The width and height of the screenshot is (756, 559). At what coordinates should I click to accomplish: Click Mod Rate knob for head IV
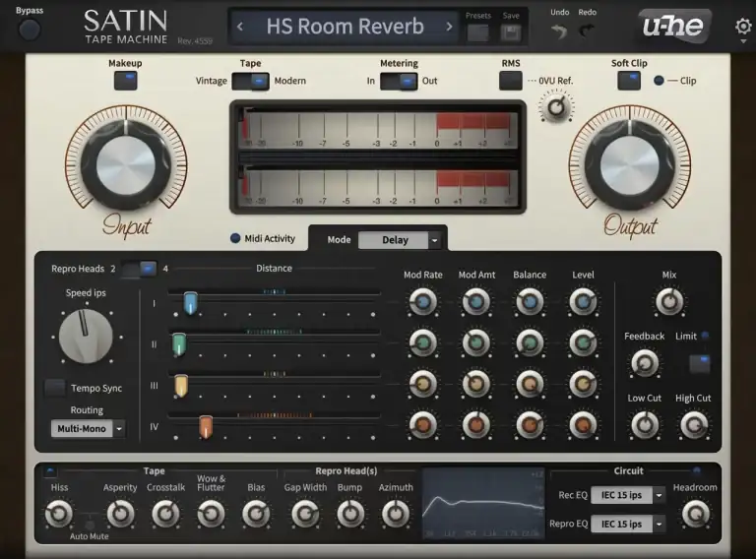[x=423, y=425]
